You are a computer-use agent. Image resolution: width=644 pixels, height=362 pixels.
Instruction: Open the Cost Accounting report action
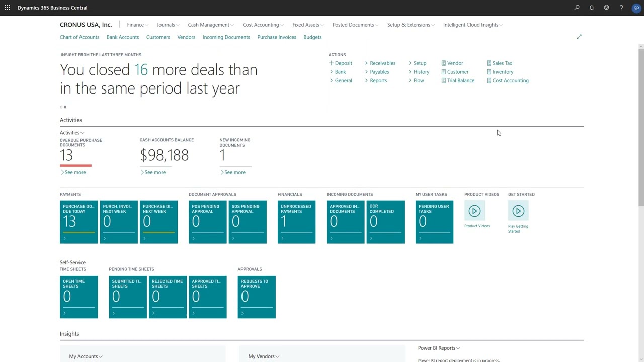508,80
